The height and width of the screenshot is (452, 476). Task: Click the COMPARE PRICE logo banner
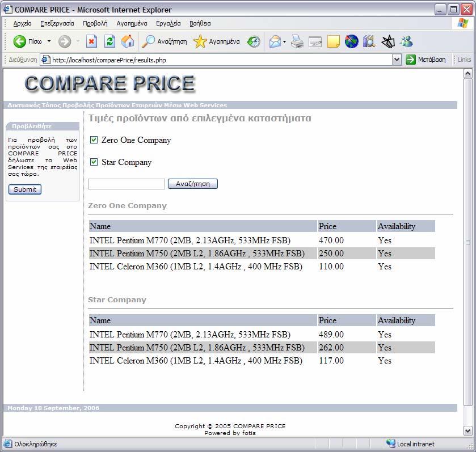click(109, 83)
